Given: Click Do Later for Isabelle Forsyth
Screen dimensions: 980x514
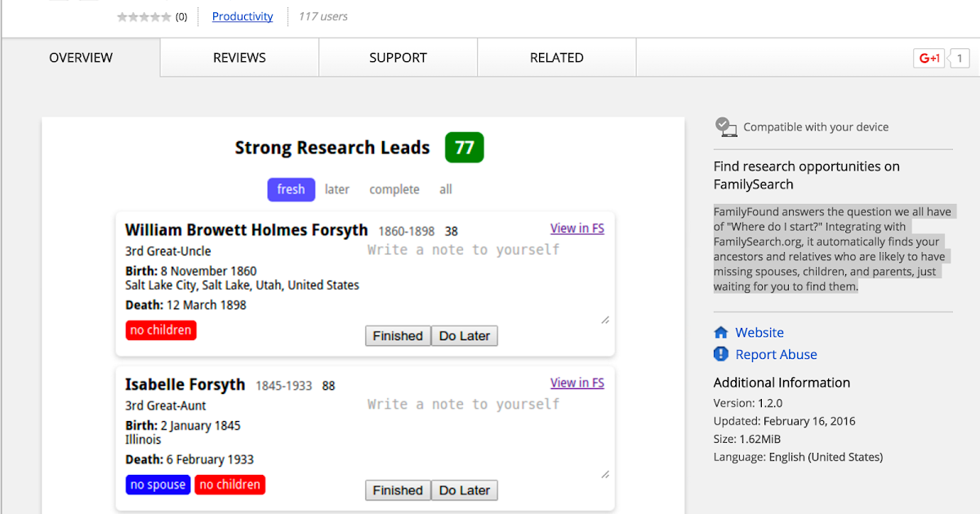Looking at the screenshot, I should point(464,490).
